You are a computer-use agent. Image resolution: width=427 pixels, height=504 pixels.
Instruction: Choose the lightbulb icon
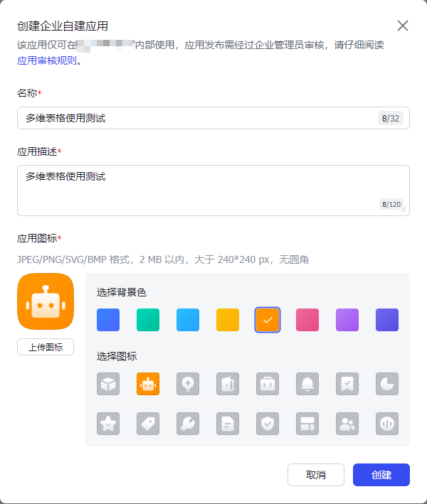click(188, 384)
